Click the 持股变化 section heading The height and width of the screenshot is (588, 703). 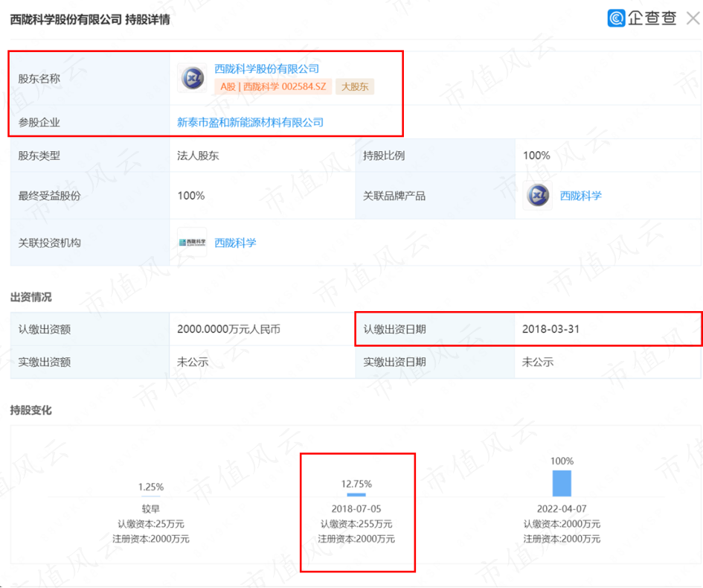(x=31, y=410)
